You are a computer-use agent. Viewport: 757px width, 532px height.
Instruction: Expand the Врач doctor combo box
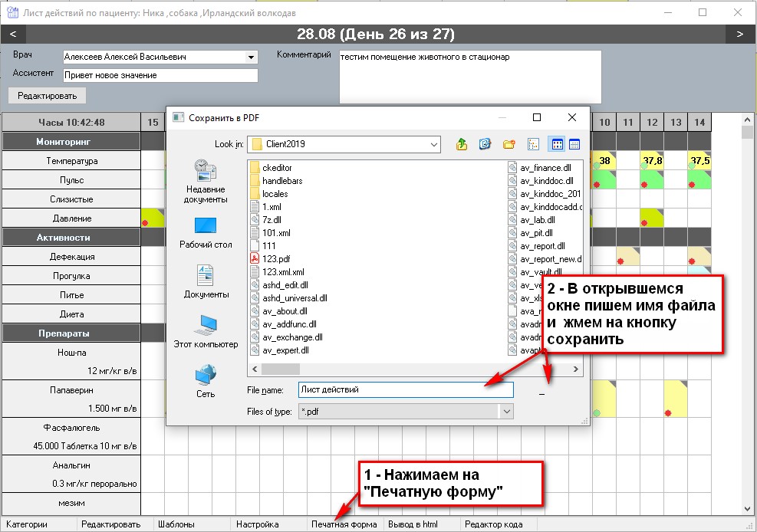pyautogui.click(x=251, y=57)
